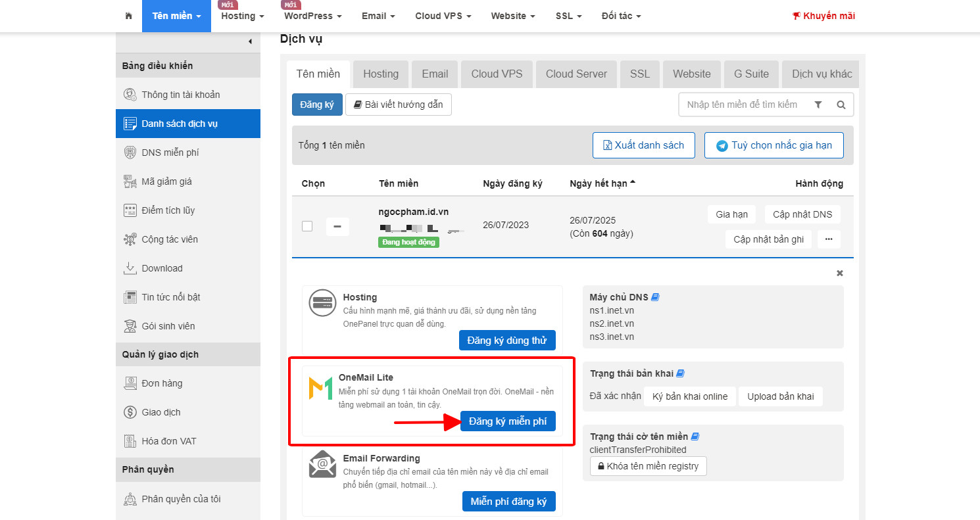Expand the '...' actions menu for the domain

click(829, 239)
